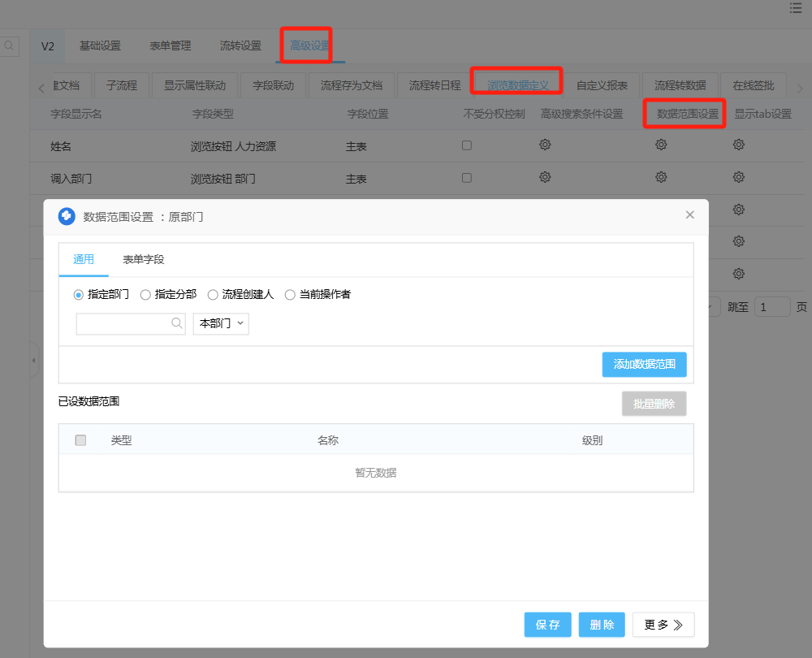Open 数据范围设置 gear for 调入部门 row
The height and width of the screenshot is (658, 812).
(661, 177)
